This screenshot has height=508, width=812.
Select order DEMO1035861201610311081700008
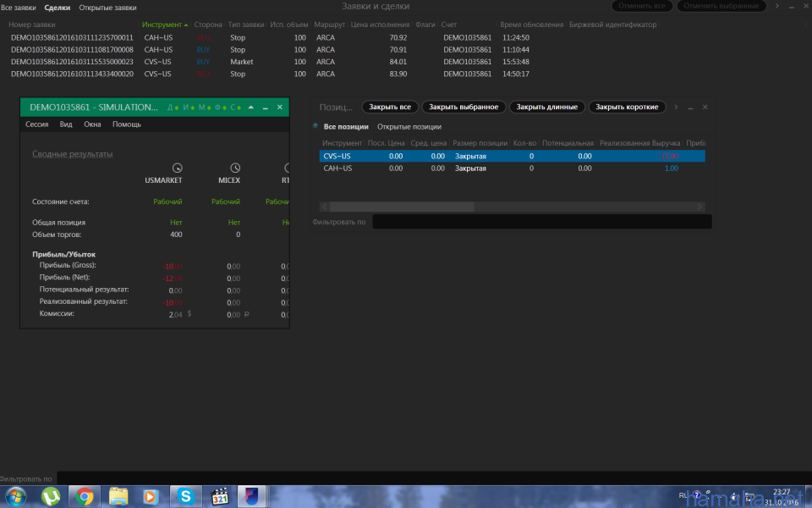pos(72,50)
